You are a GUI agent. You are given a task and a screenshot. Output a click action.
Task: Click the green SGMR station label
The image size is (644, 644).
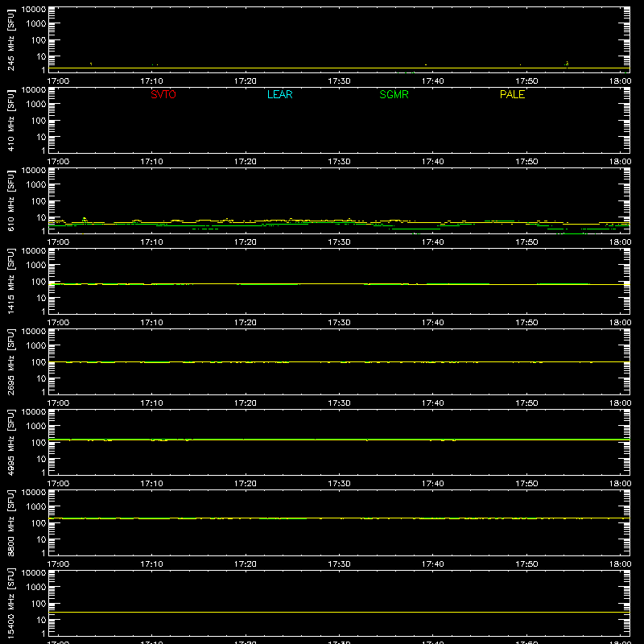(394, 94)
